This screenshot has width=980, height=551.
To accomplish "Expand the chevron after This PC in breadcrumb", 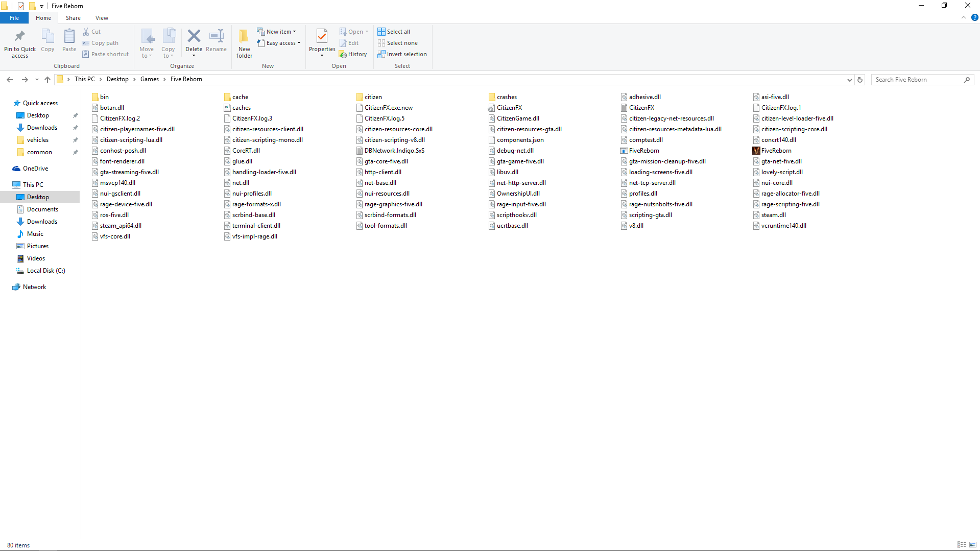I will point(101,80).
